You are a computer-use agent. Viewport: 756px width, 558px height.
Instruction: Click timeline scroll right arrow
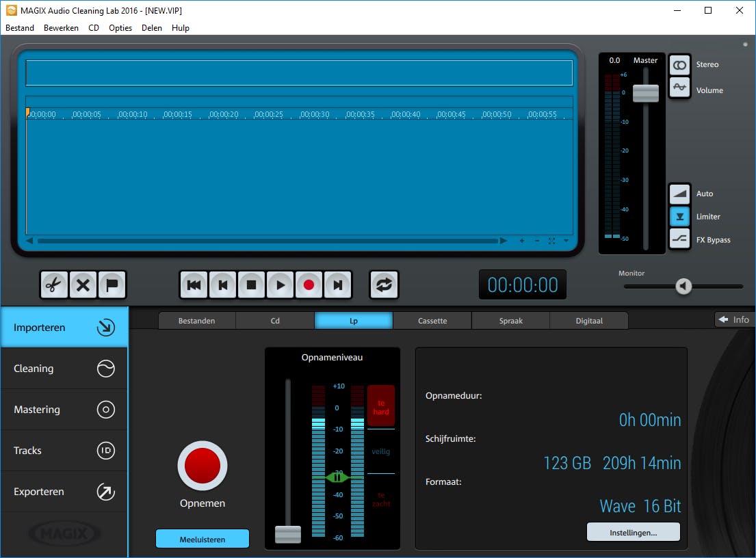[504, 241]
